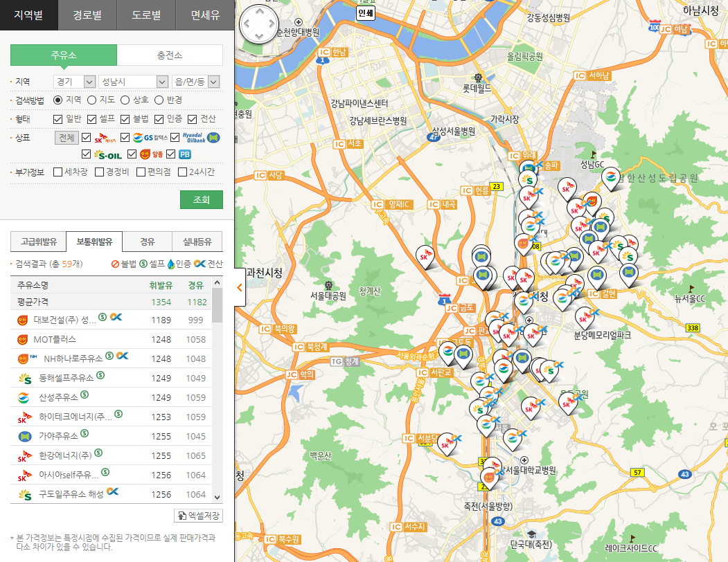
Task: Open 대보건설(주) station row
Action: 111,320
